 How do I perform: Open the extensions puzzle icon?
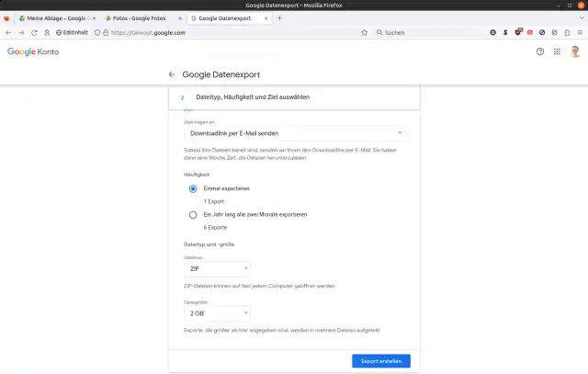[x=567, y=33]
